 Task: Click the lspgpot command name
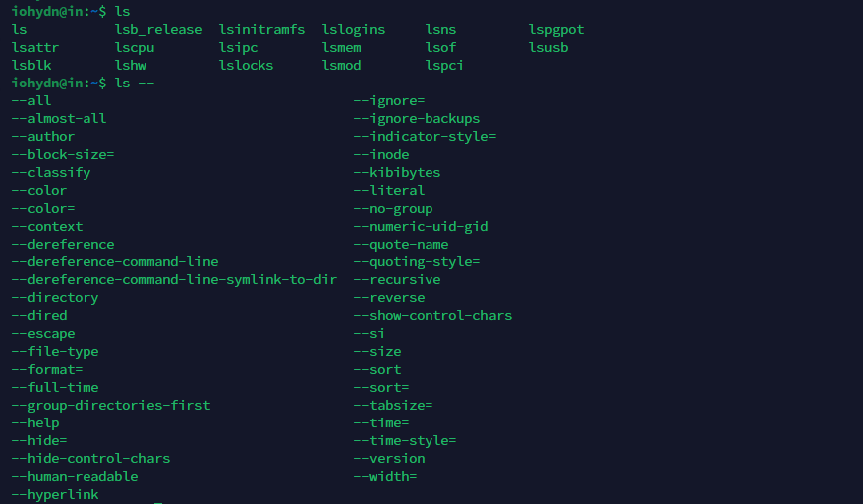556,30
